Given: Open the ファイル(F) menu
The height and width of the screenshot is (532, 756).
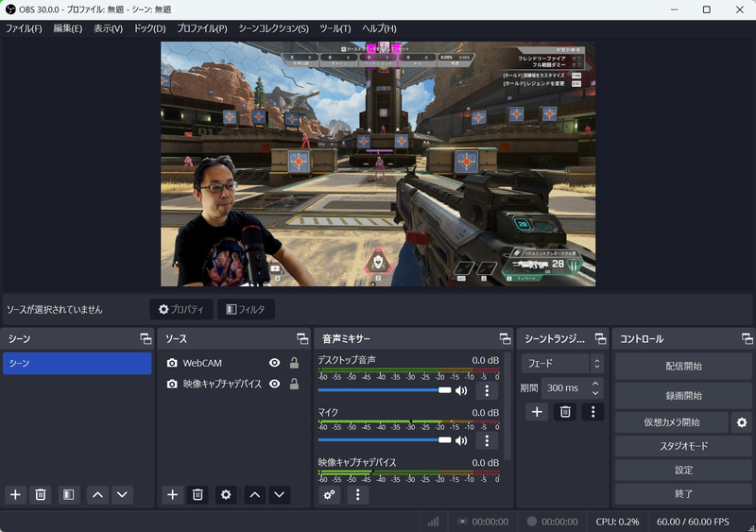Looking at the screenshot, I should 24,28.
